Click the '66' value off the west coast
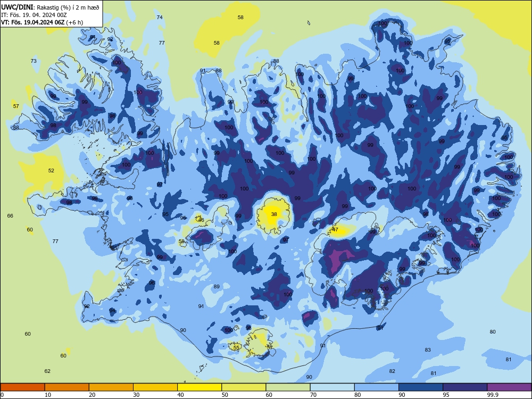Screen dimensions: 532x399 10,216
